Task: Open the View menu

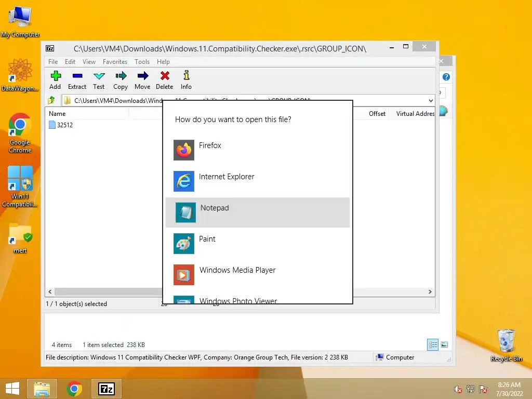Action: tap(89, 62)
